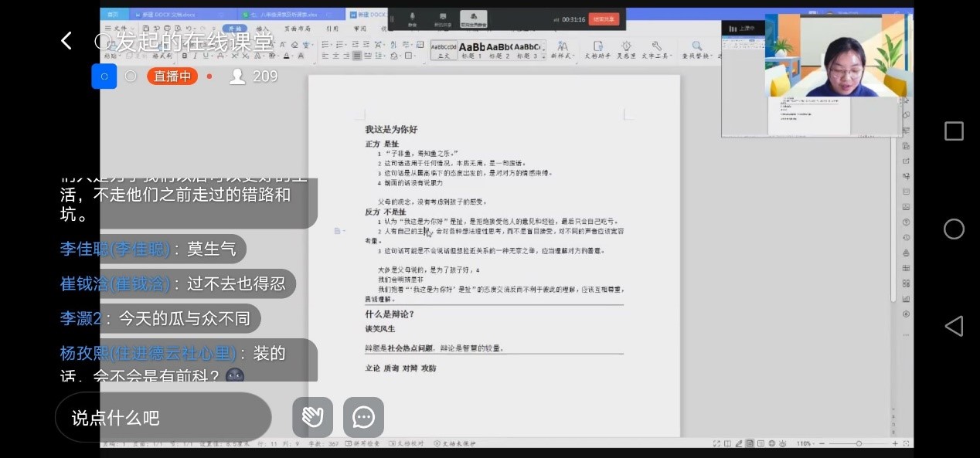Choose the font color A button
This screenshot has height=458, width=980.
(x=287, y=56)
